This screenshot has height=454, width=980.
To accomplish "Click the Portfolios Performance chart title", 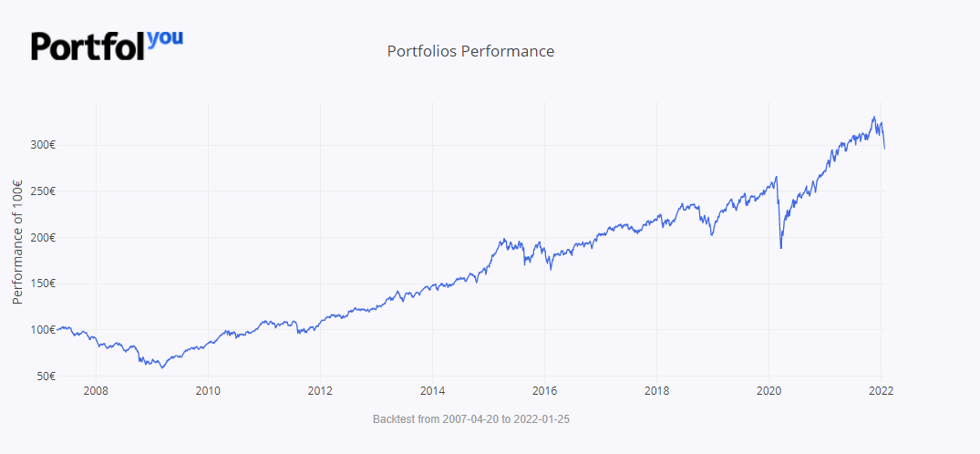I will [x=470, y=51].
